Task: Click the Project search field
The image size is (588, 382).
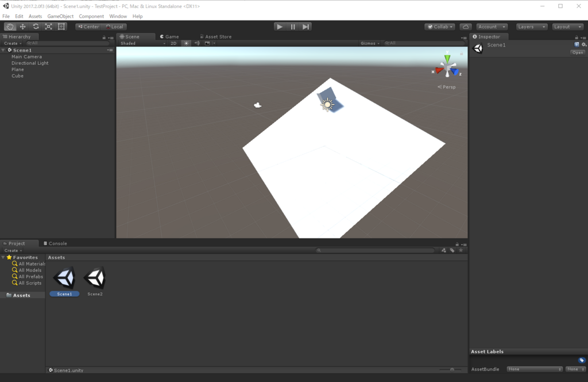Action: (375, 250)
